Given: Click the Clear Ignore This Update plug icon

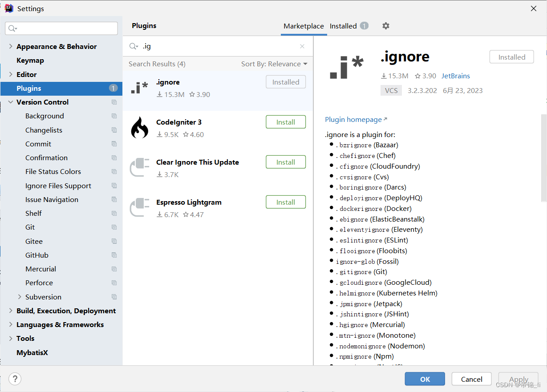Looking at the screenshot, I should point(139,168).
